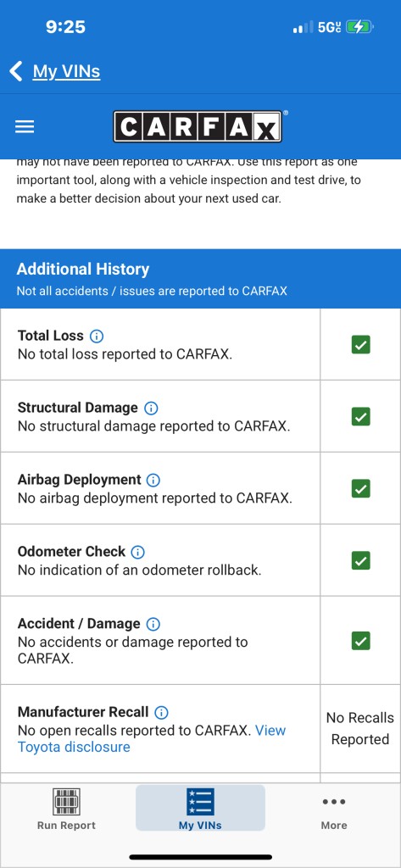This screenshot has height=868, width=401.
Task: Open Manufacturer Recall info icon
Action: pos(161,712)
